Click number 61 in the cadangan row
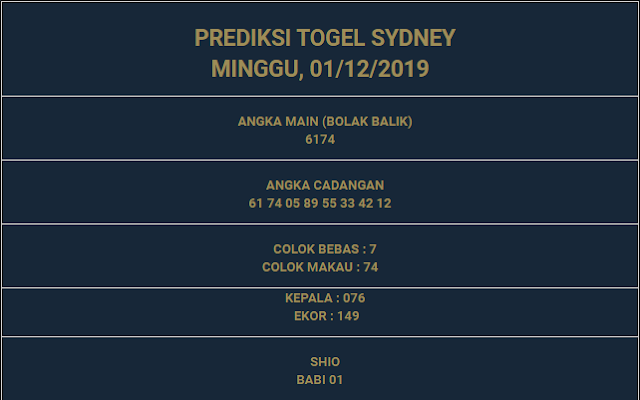The width and height of the screenshot is (640, 400). click(x=256, y=203)
